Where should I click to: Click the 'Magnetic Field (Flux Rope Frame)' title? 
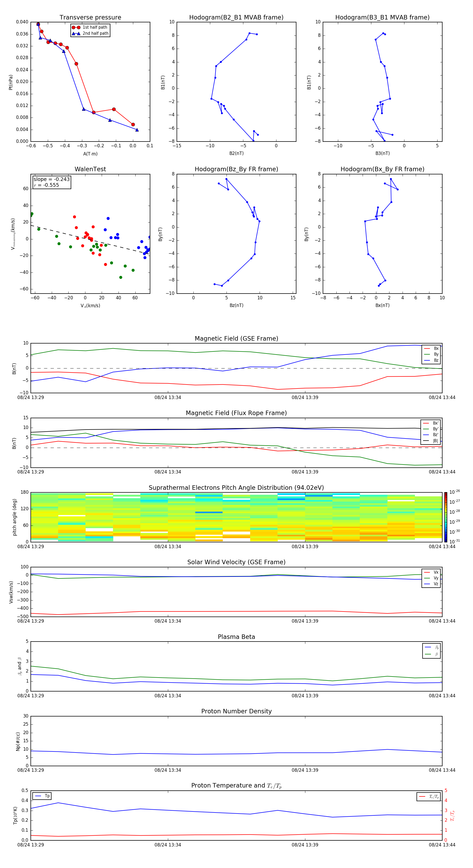tap(236, 413)
